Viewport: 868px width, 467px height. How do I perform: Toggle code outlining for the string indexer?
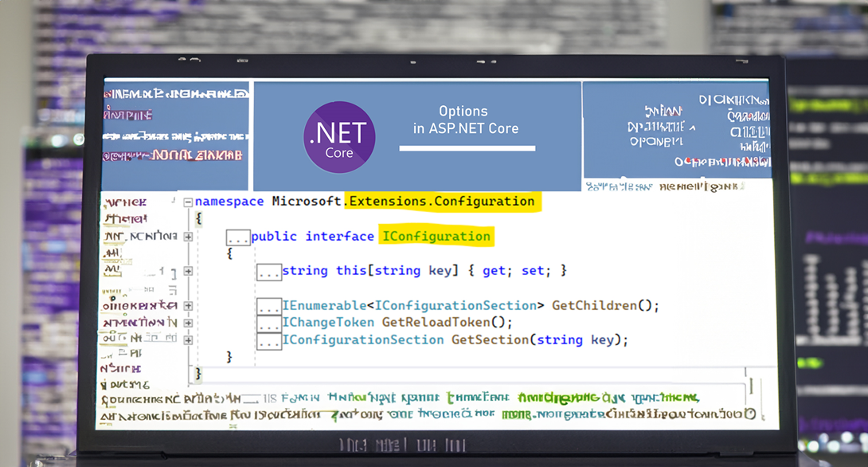tap(269, 270)
